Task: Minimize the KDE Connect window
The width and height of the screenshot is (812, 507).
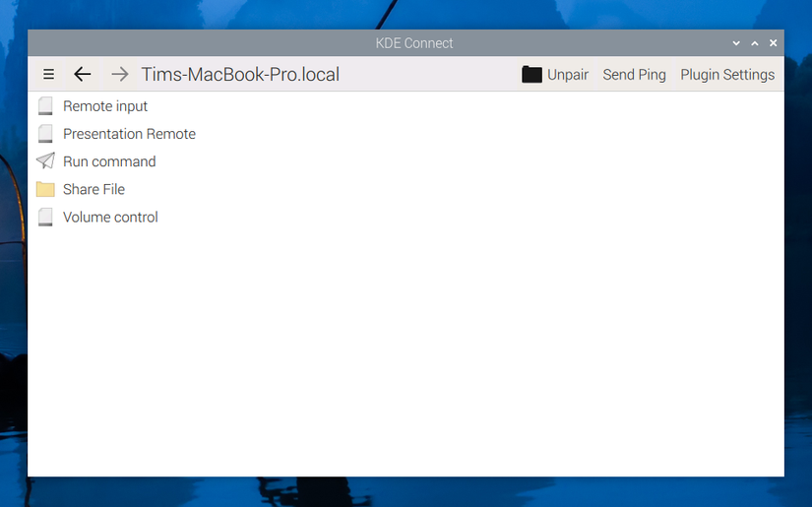Action: click(736, 43)
